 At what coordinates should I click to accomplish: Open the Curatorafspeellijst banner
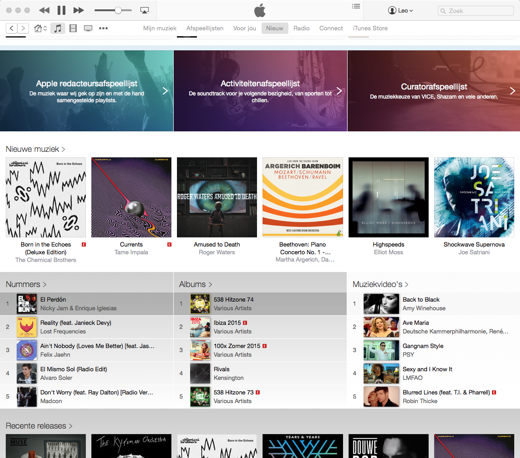[x=434, y=91]
